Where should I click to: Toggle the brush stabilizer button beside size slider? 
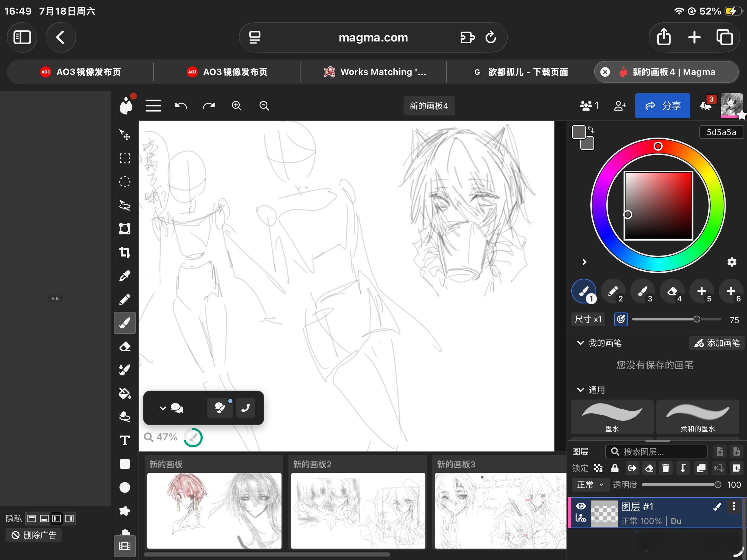click(x=621, y=319)
